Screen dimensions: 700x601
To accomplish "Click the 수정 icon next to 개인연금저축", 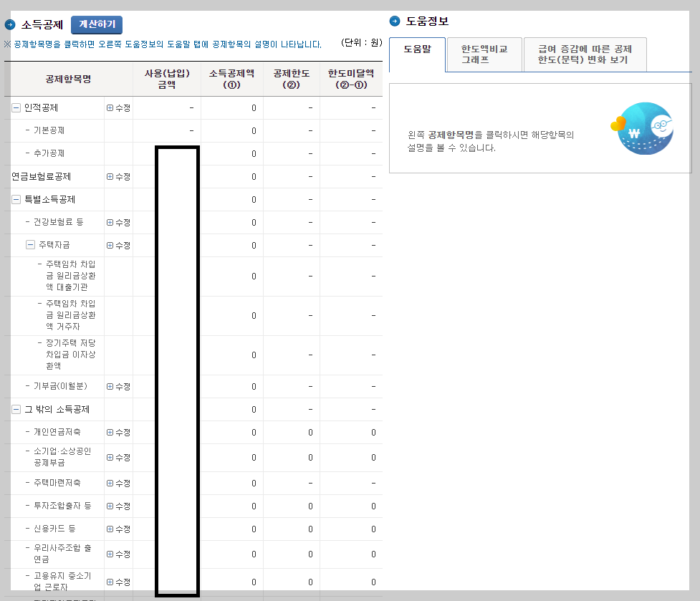I will (117, 432).
